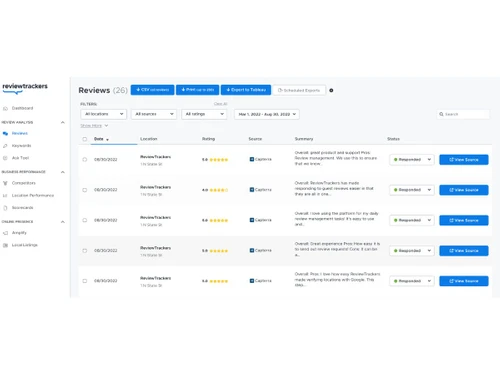The width and height of the screenshot is (500, 375).
Task: Click the Print button
Action: pos(198,90)
